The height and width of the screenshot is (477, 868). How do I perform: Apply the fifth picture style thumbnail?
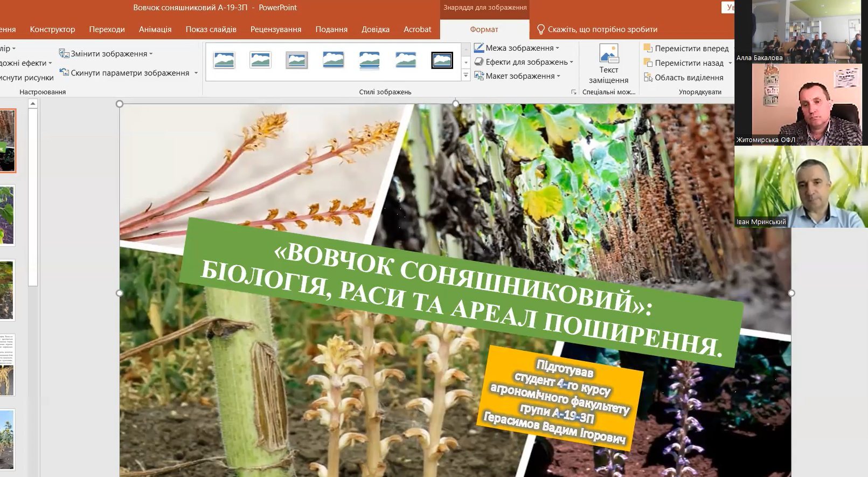[369, 60]
